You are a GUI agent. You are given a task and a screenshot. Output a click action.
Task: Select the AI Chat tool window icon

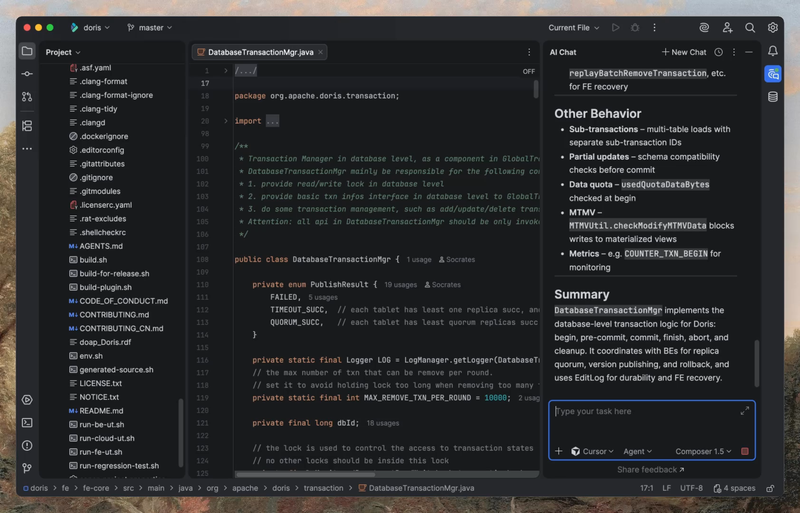772,74
